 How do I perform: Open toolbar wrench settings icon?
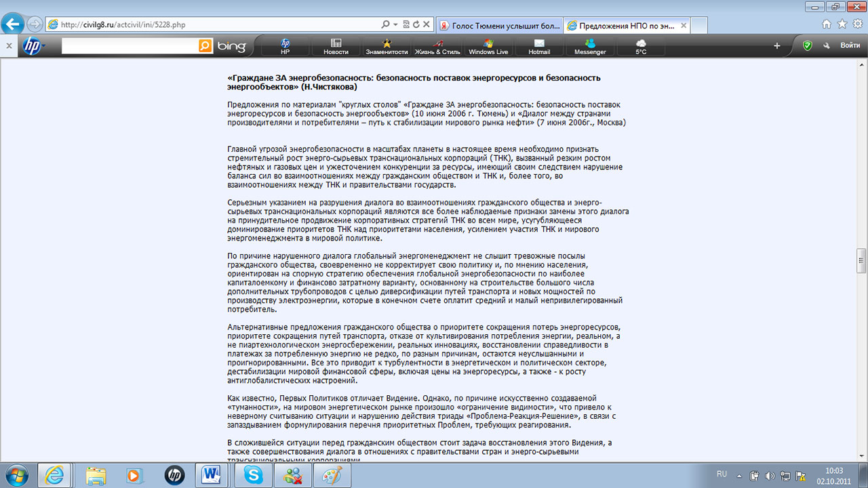tap(827, 45)
